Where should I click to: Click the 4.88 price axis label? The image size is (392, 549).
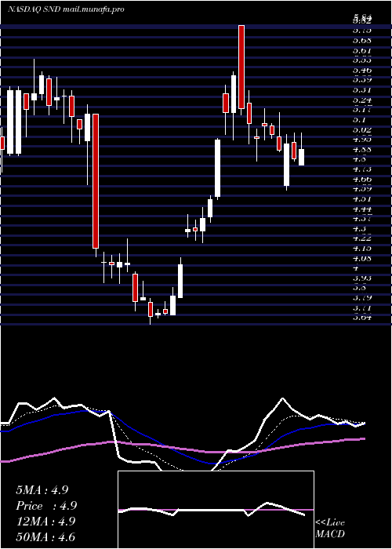point(362,150)
